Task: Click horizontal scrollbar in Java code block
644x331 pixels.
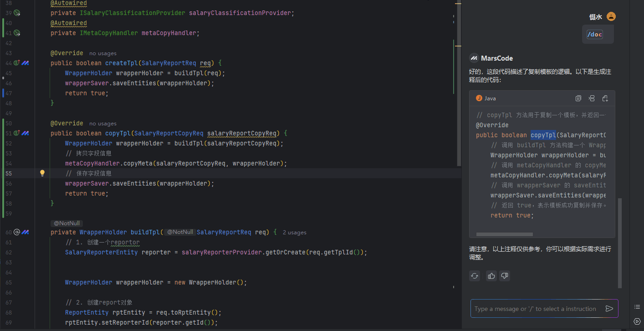Action: click(x=504, y=234)
